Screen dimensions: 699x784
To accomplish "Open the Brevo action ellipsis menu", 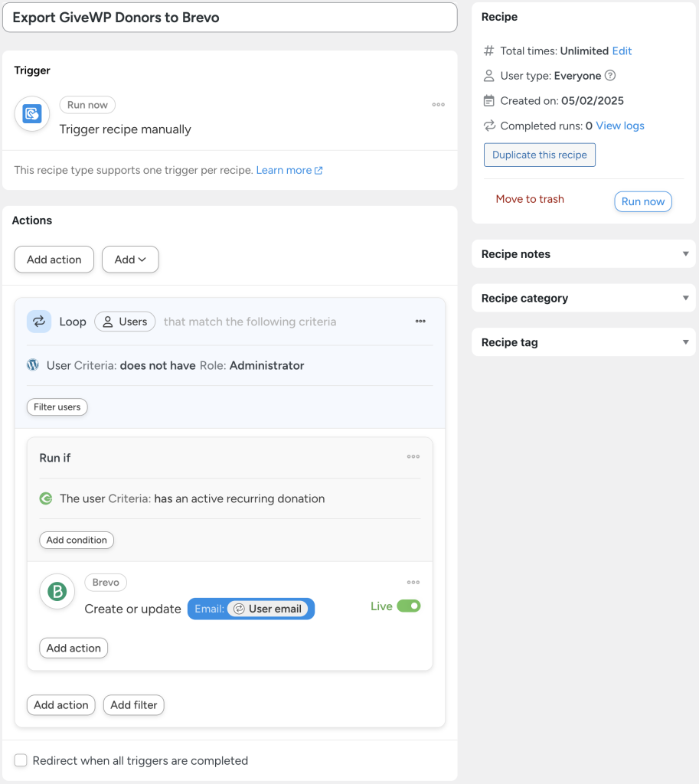I will (413, 582).
